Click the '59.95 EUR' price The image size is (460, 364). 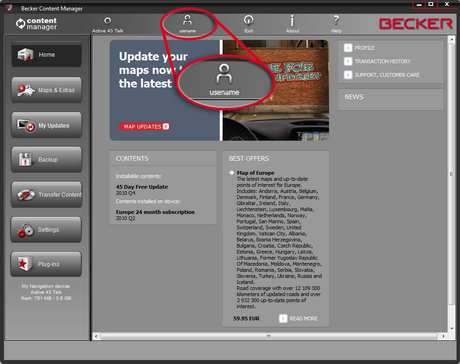246,318
